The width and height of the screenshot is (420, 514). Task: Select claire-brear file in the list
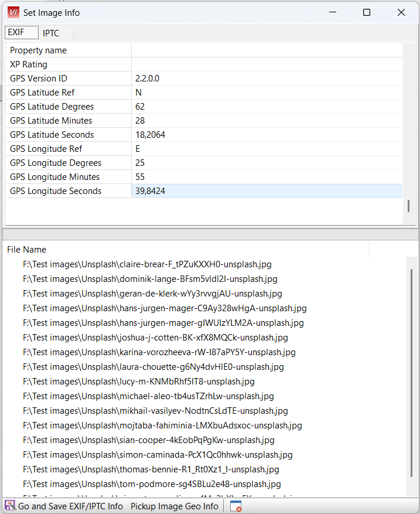click(147, 264)
